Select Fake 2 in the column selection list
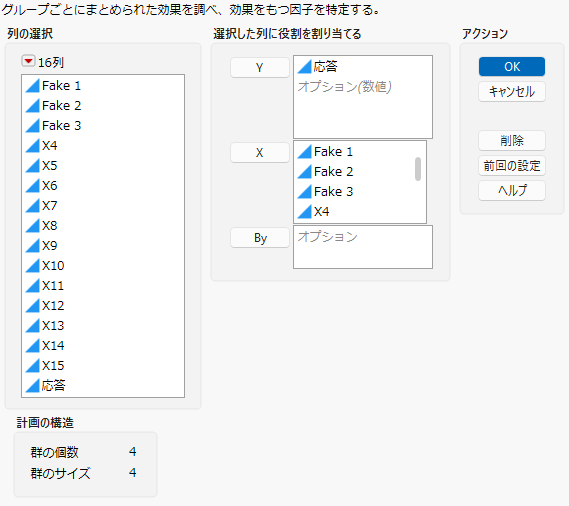 (x=103, y=106)
